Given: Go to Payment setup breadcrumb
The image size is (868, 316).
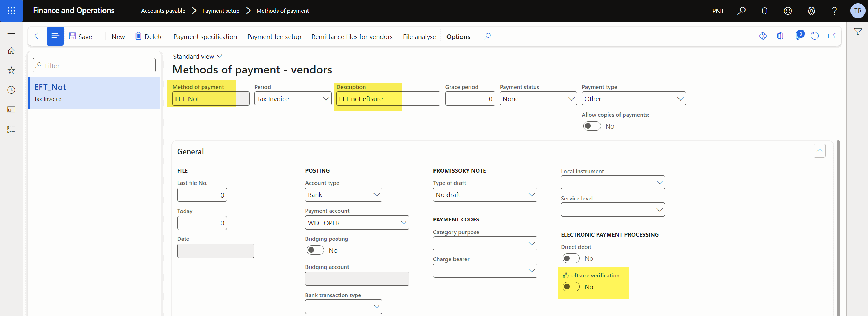Looking at the screenshot, I should [x=221, y=11].
